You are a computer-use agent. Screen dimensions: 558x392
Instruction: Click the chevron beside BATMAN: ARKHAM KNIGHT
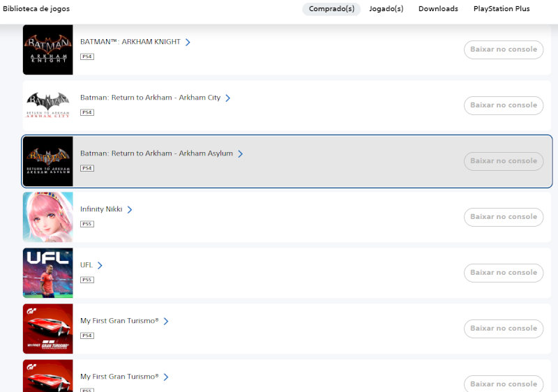tap(188, 43)
